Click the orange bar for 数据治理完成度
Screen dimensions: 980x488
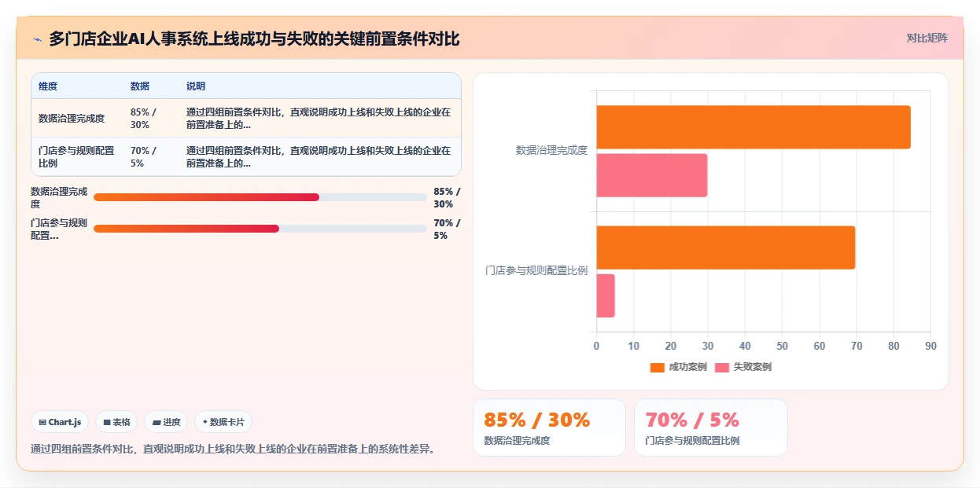click(753, 127)
